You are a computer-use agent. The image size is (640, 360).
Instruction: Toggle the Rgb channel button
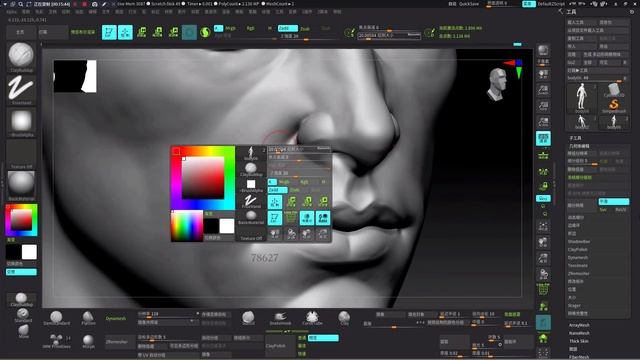click(x=250, y=28)
